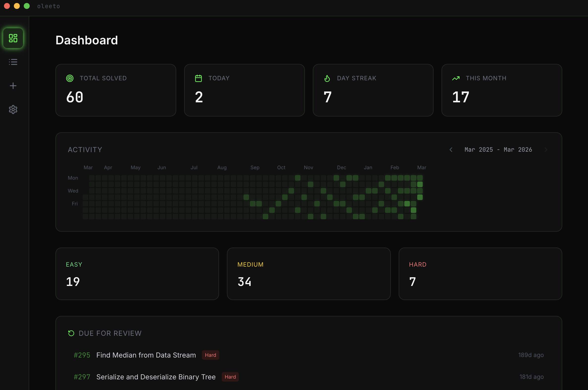Click the calendar icon beside Today
The image size is (588, 390).
point(198,78)
